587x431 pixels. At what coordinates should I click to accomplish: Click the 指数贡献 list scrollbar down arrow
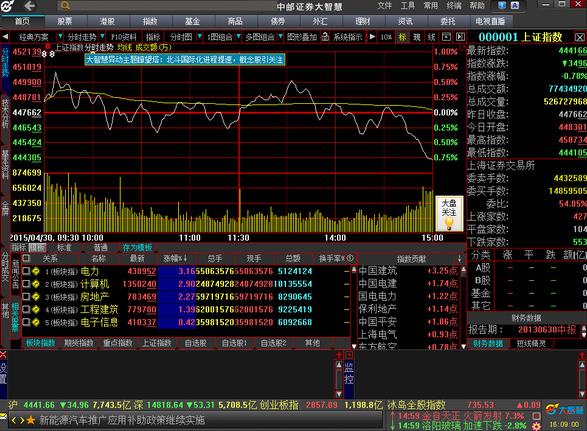tap(463, 346)
